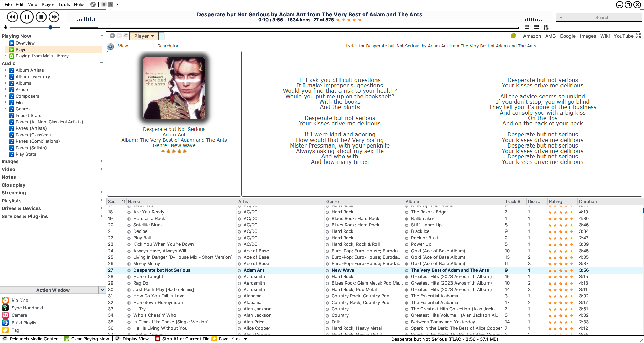This screenshot has width=644, height=343.
Task: Click the View... option above album art
Action: [125, 46]
